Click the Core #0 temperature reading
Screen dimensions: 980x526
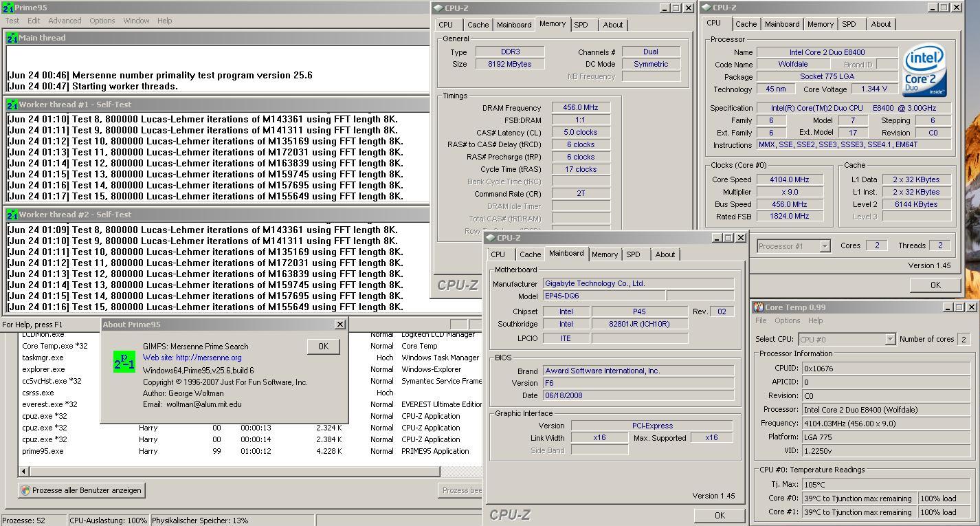pyautogui.click(x=858, y=498)
